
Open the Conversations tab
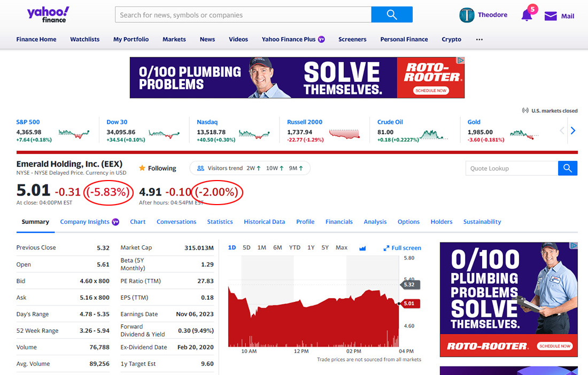pos(176,222)
